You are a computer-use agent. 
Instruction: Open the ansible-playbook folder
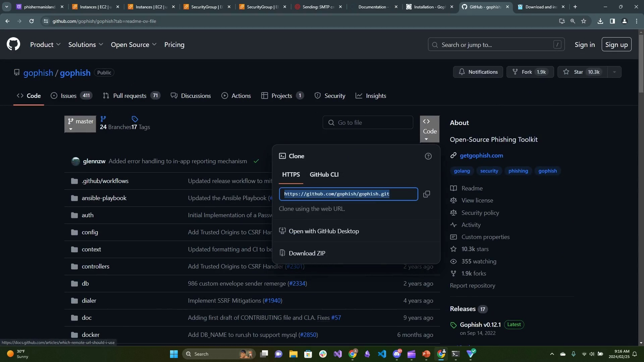[x=104, y=198]
